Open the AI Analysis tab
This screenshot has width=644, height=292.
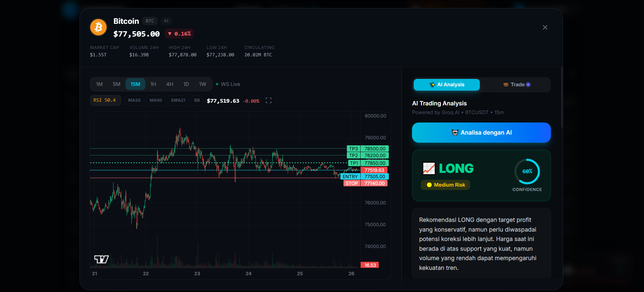(447, 85)
